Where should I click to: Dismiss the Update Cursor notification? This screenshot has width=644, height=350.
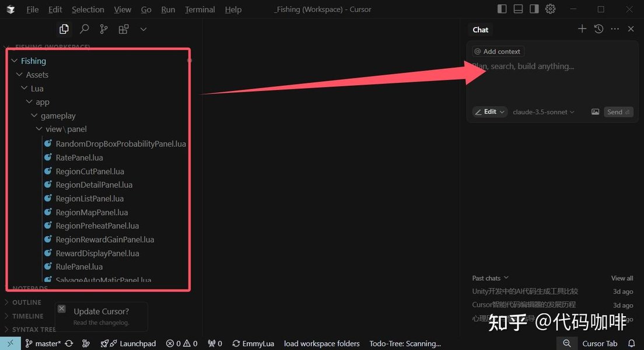click(62, 309)
